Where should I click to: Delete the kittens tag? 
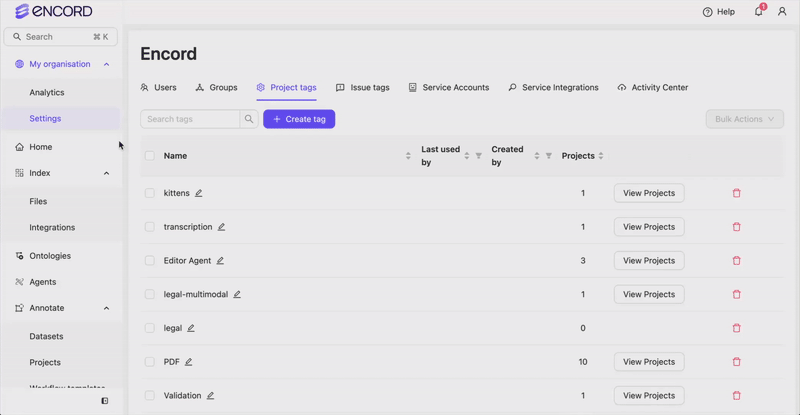pos(736,193)
